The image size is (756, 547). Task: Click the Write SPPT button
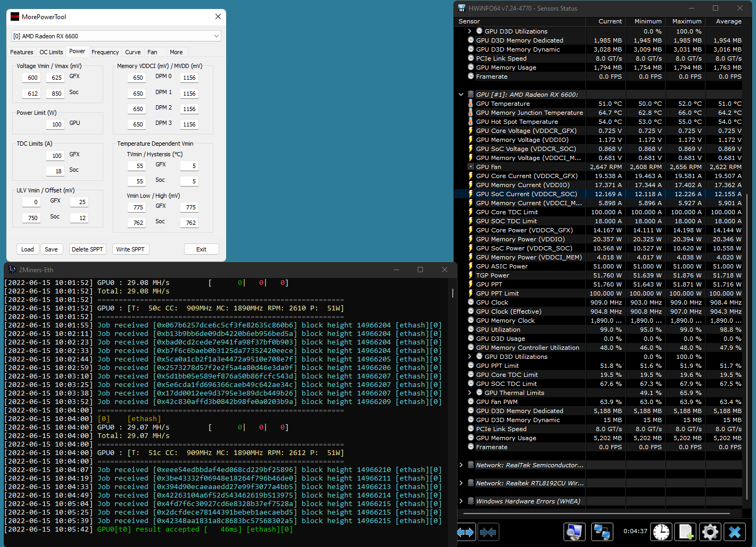130,249
